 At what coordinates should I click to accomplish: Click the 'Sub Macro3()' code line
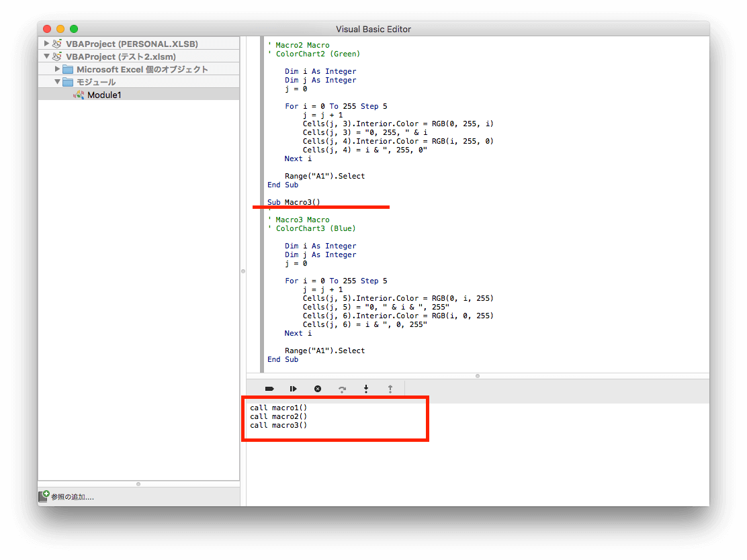pyautogui.click(x=294, y=202)
